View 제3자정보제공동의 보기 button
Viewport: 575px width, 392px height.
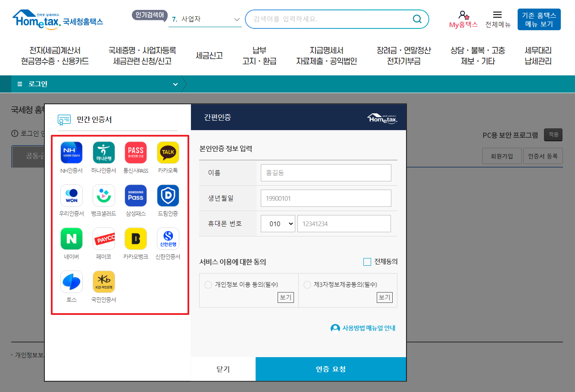(x=384, y=297)
